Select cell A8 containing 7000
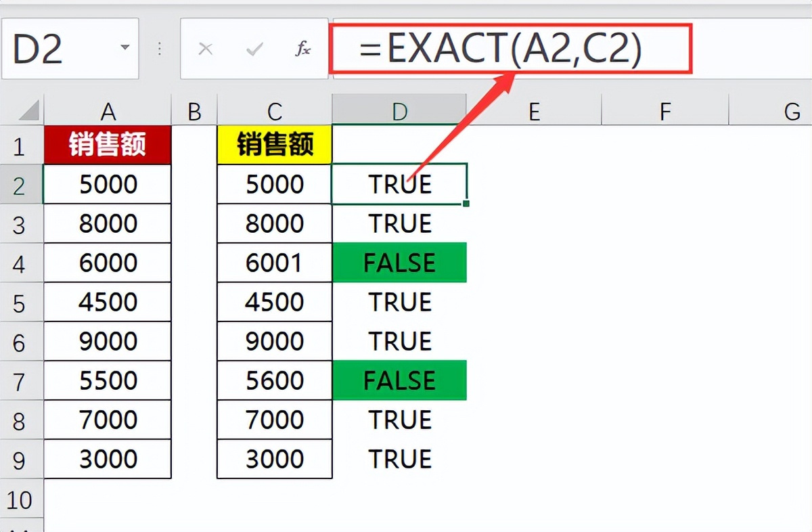The image size is (812, 532). [108, 419]
